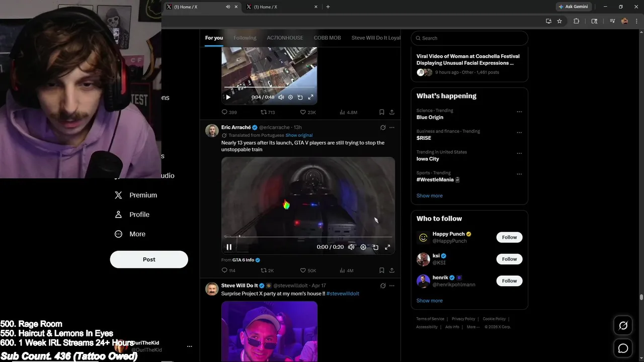Open picture-in-picture for the 0:34 / 0:48 video
The width and height of the screenshot is (644, 362).
point(300,97)
